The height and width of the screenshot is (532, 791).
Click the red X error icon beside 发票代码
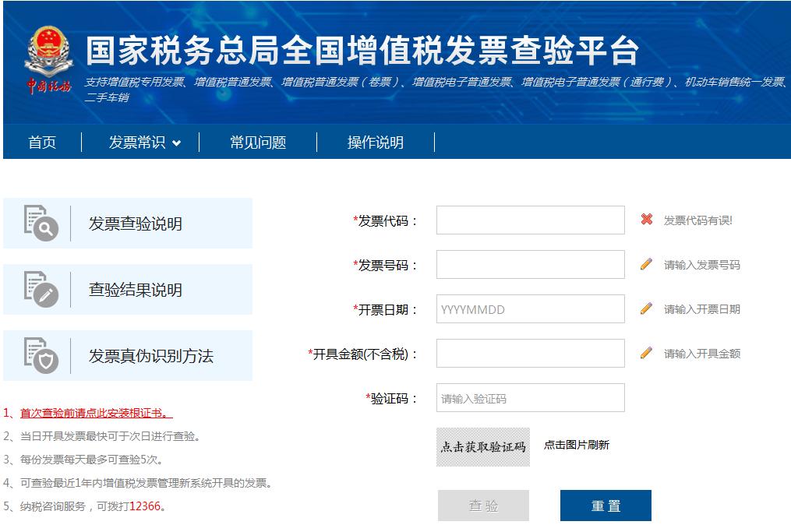tap(647, 220)
